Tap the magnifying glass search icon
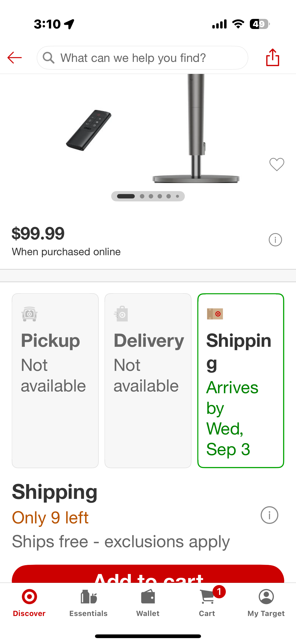Screen dimensions: 296x644 click(x=48, y=58)
